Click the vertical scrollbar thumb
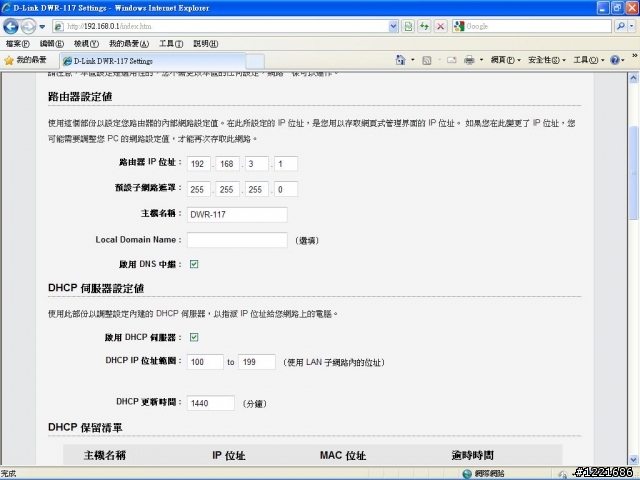640x480 pixels. 633,173
